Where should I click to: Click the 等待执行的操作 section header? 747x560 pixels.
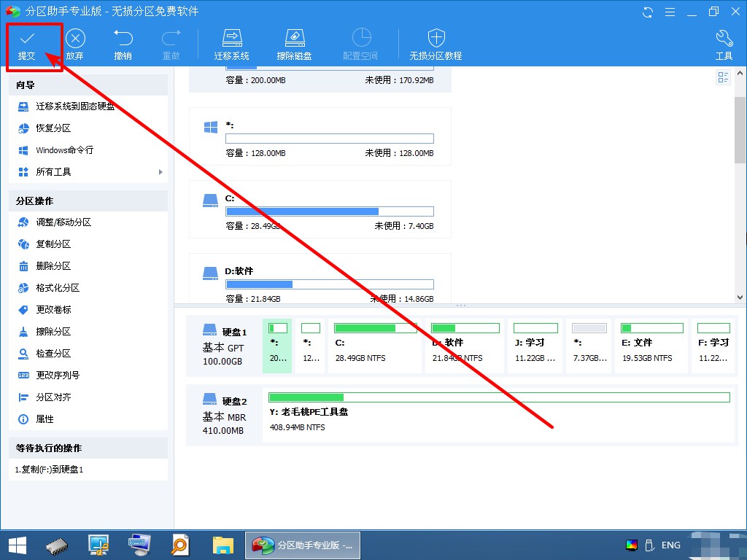click(88, 448)
